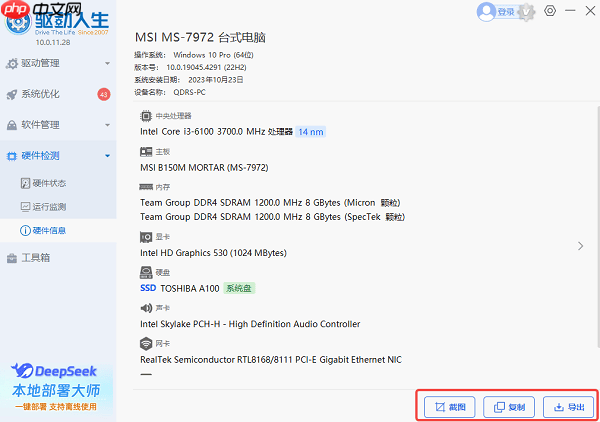Click the 复制 copy button

tap(509, 407)
